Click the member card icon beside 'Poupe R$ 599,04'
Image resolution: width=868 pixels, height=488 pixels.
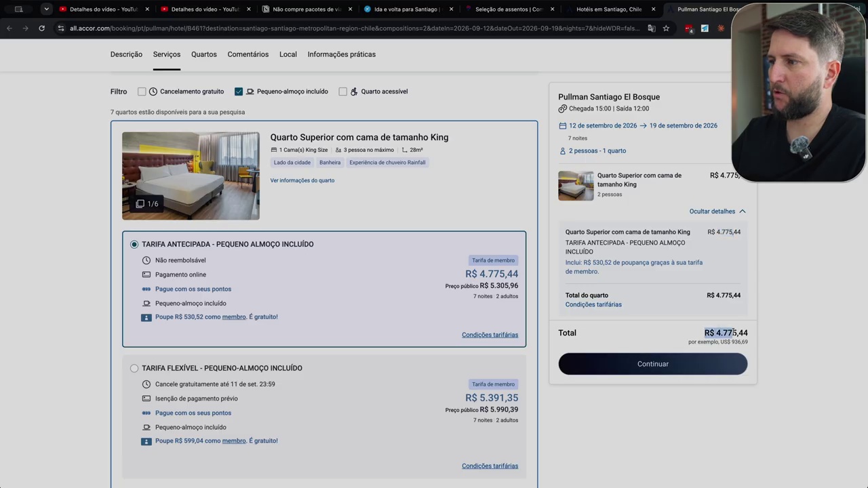pyautogui.click(x=146, y=441)
